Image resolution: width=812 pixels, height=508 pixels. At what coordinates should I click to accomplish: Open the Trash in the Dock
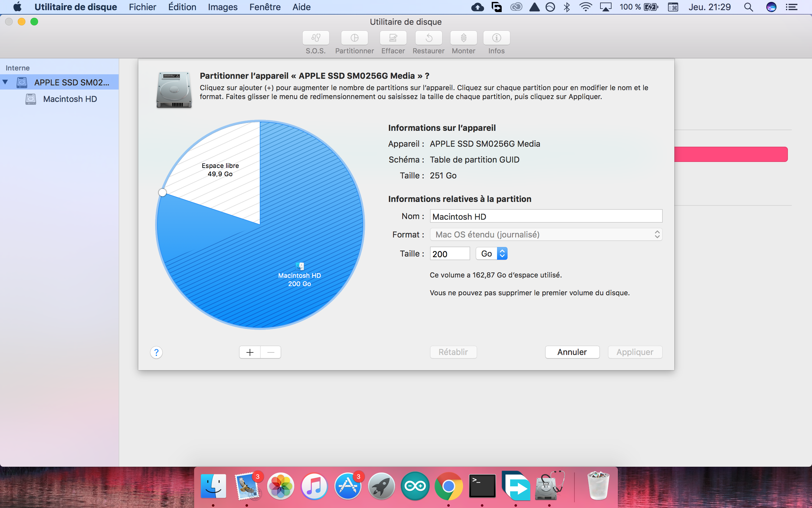tap(598, 486)
